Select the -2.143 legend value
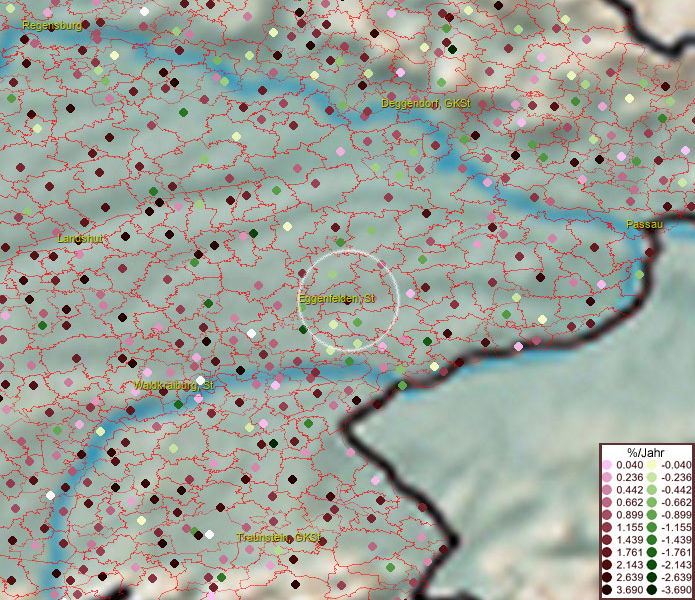The height and width of the screenshot is (600, 695). pyautogui.click(x=673, y=566)
